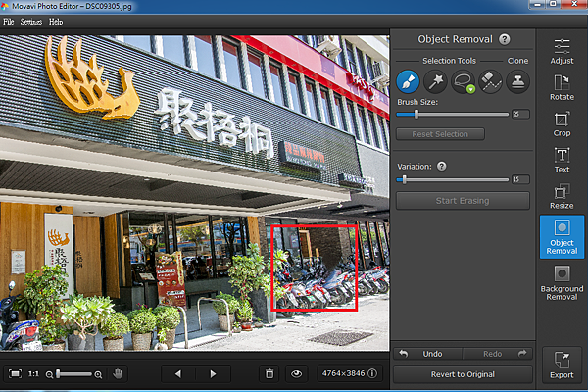Click the Variation value field
Image resolution: width=588 pixels, height=392 pixels.
point(520,179)
